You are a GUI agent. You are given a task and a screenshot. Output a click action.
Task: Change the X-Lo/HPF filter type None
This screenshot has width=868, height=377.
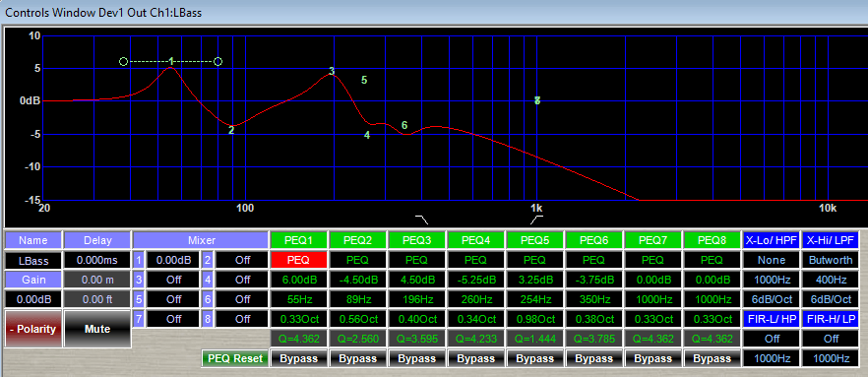[x=772, y=260]
